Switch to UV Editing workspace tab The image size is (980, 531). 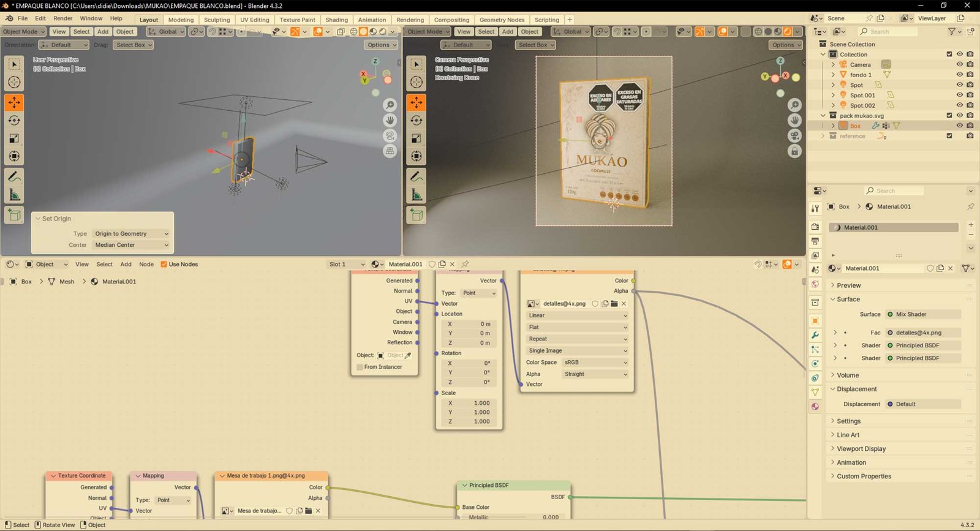[254, 20]
